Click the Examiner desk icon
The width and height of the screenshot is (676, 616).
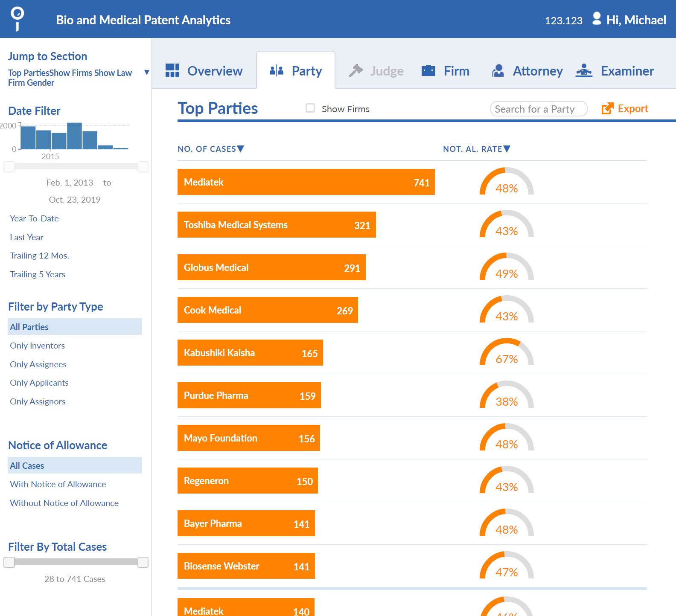click(584, 70)
